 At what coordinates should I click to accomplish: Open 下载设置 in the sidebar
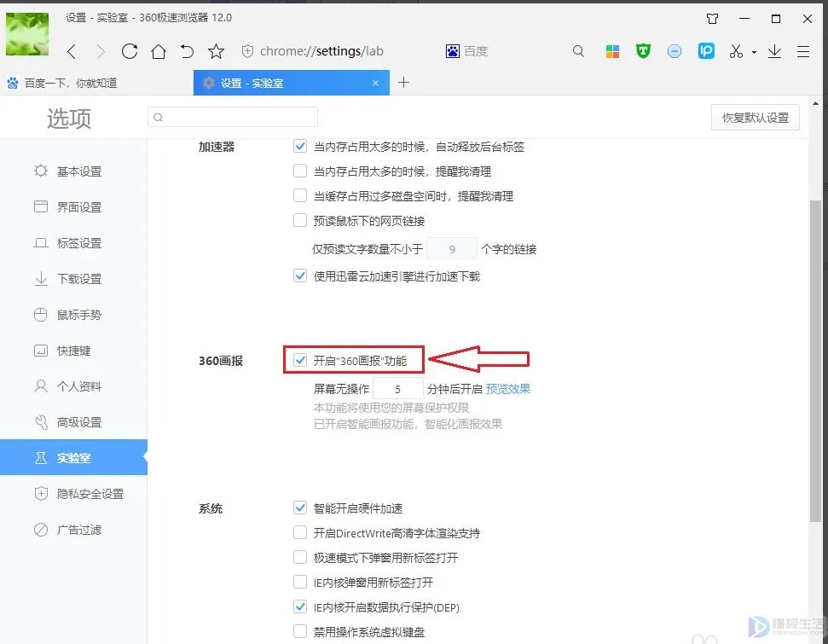[73, 279]
